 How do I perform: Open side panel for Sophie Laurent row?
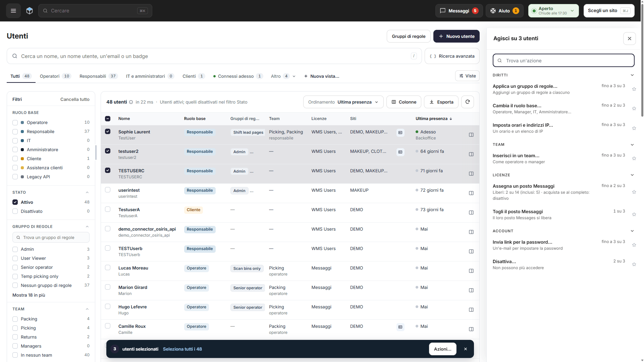point(471,135)
